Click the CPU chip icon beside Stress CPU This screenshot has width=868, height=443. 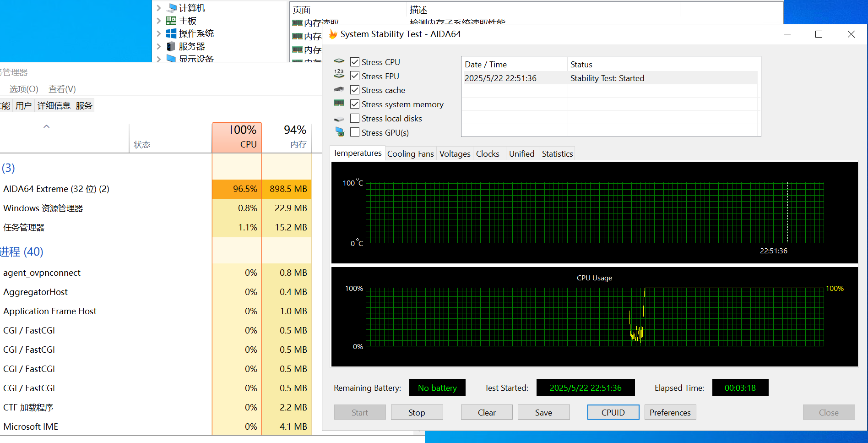pos(339,61)
